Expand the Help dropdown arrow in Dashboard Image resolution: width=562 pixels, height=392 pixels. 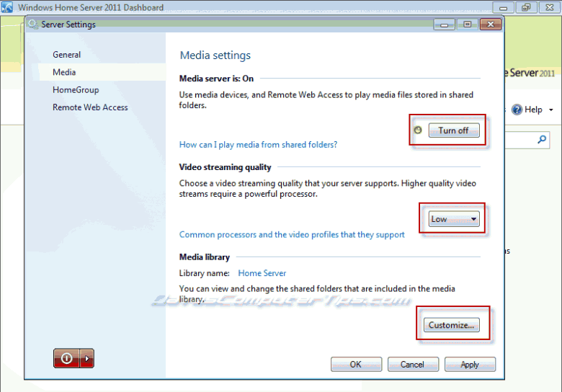click(x=551, y=110)
